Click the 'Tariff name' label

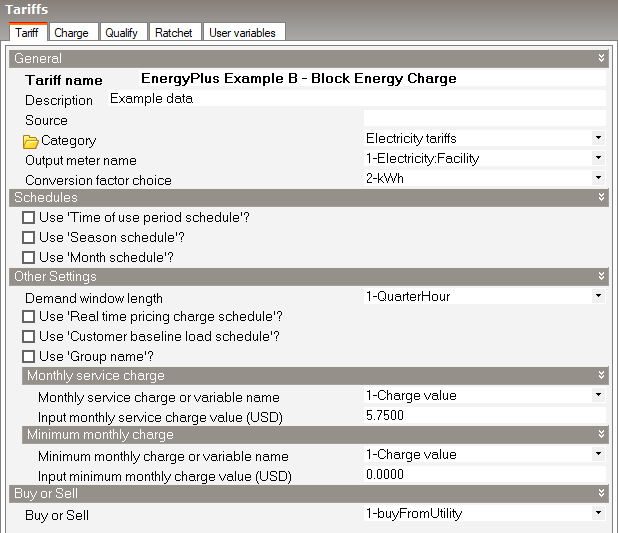point(64,80)
